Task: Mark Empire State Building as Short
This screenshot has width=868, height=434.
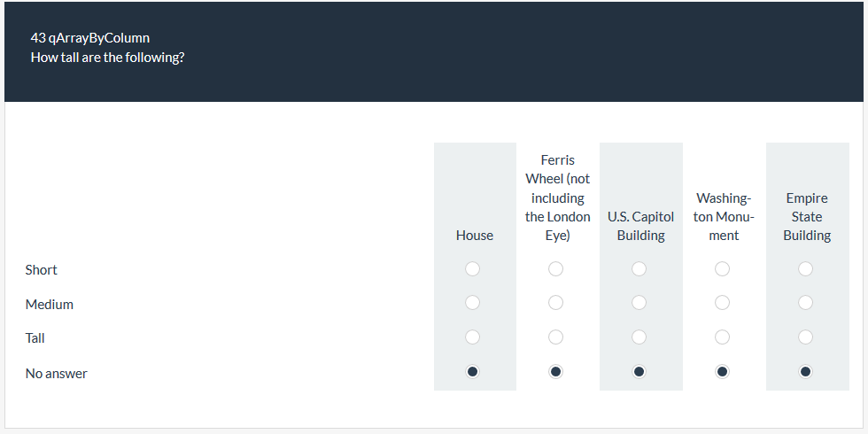Action: click(x=805, y=268)
